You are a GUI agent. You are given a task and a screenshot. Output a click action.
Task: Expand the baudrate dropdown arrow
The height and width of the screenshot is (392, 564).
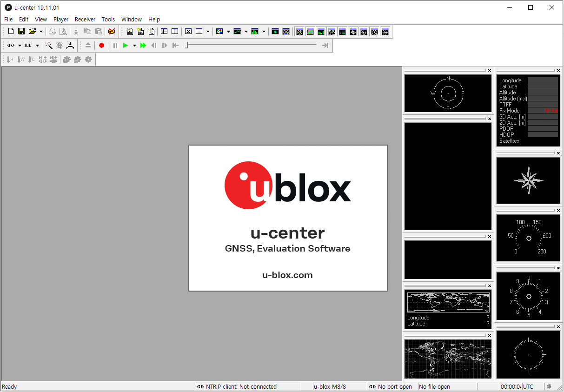coord(37,45)
